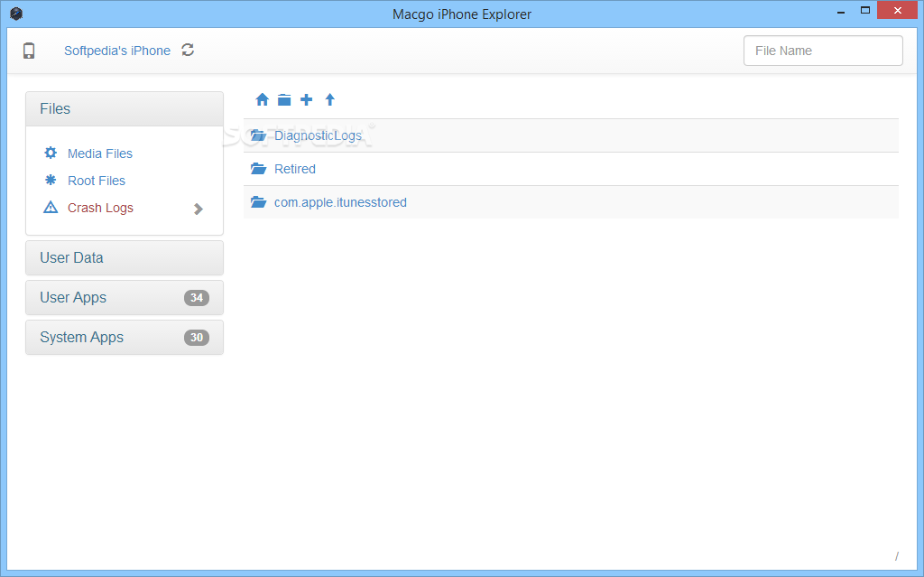Open the Retired folder
Screen dimensions: 924x577
coord(295,169)
